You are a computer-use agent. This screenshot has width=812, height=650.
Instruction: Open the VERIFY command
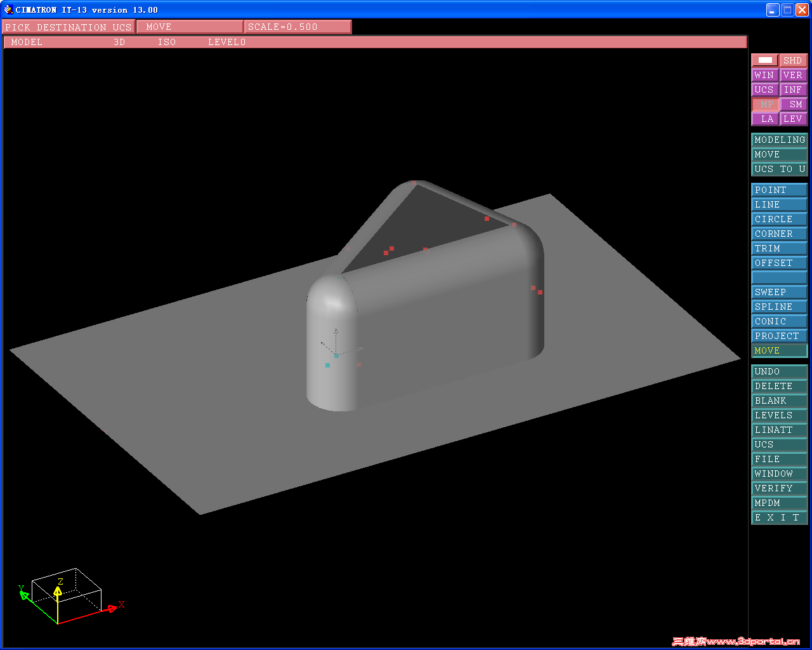[780, 488]
